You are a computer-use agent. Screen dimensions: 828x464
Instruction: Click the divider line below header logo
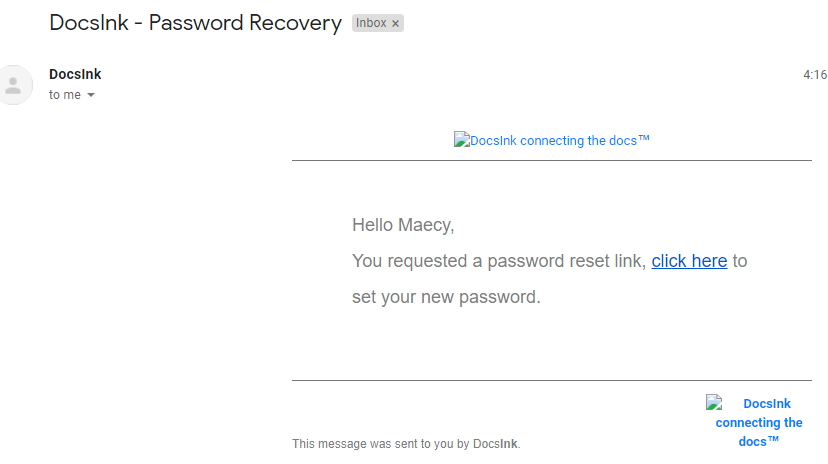(x=552, y=160)
